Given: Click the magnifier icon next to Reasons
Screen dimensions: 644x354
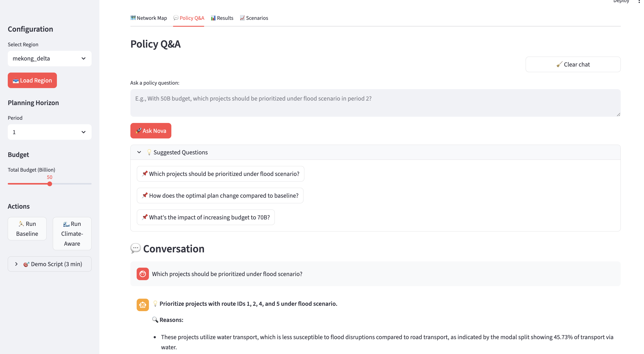Looking at the screenshot, I should pos(155,320).
